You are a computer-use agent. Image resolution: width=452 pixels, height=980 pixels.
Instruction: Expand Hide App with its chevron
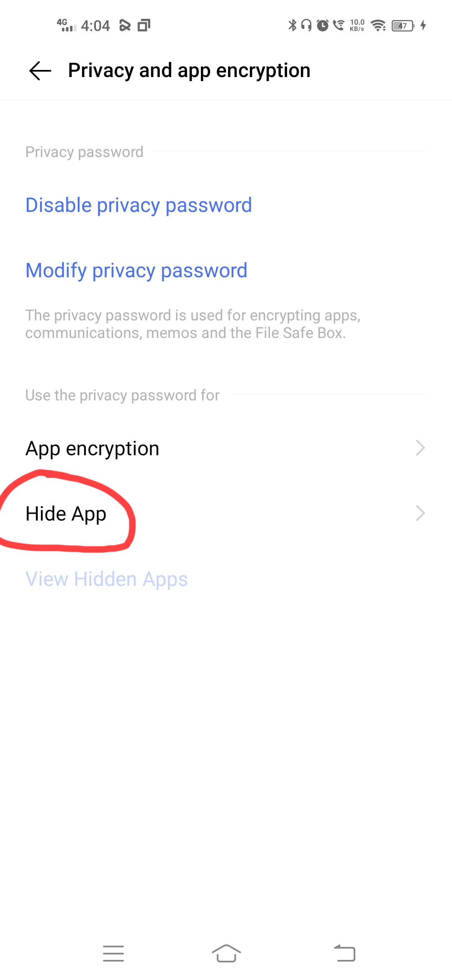click(420, 513)
